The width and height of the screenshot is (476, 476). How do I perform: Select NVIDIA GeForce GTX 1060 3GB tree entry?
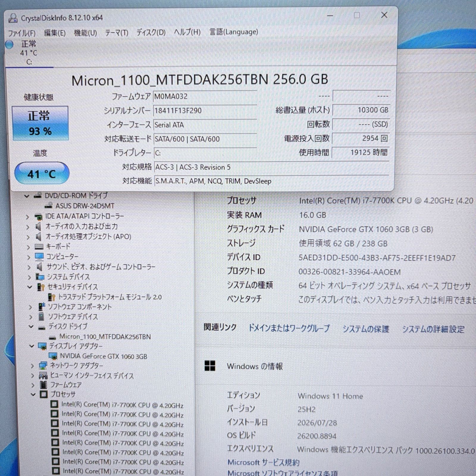[104, 356]
